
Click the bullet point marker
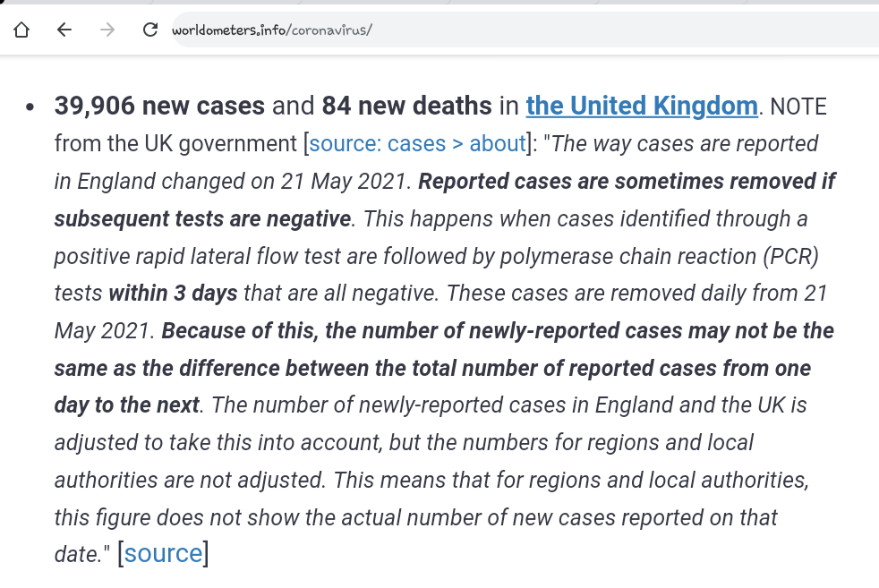coord(30,107)
